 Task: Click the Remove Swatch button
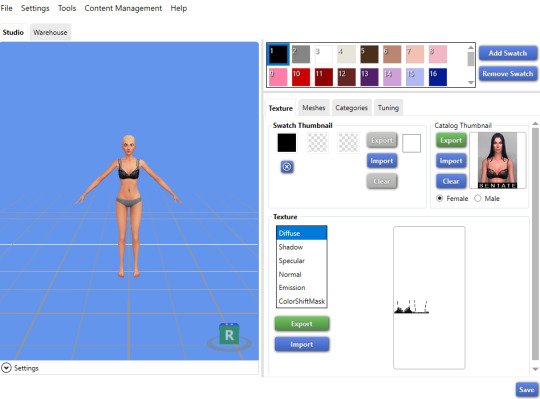coord(508,74)
